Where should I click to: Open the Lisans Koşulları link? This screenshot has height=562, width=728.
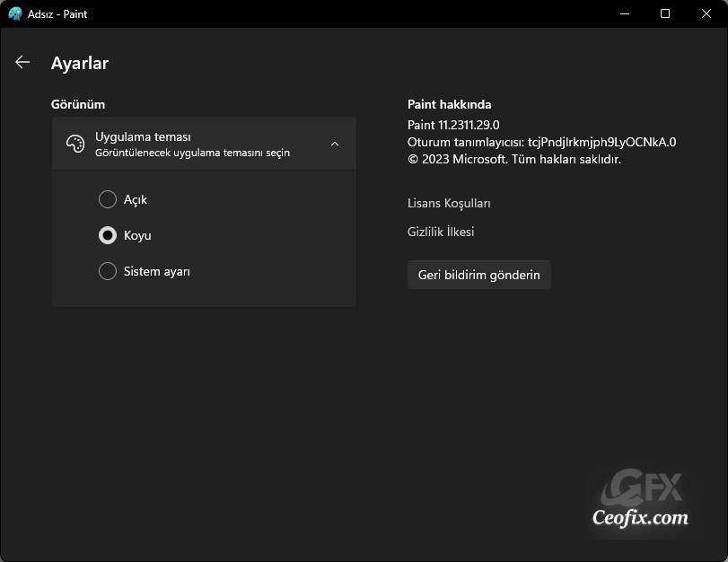pyautogui.click(x=449, y=204)
